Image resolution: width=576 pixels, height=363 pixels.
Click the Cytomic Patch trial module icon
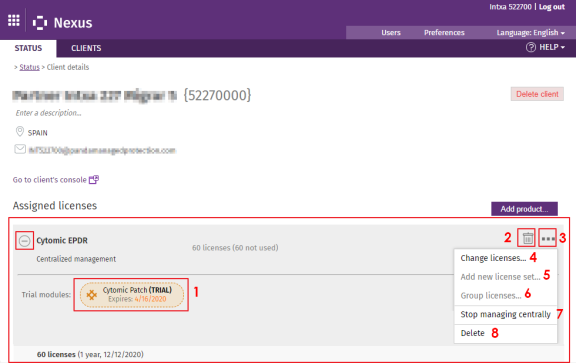(x=91, y=295)
